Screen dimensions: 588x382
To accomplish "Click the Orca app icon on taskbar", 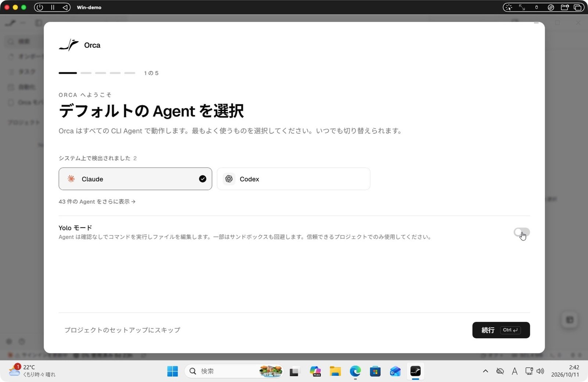I will (416, 371).
